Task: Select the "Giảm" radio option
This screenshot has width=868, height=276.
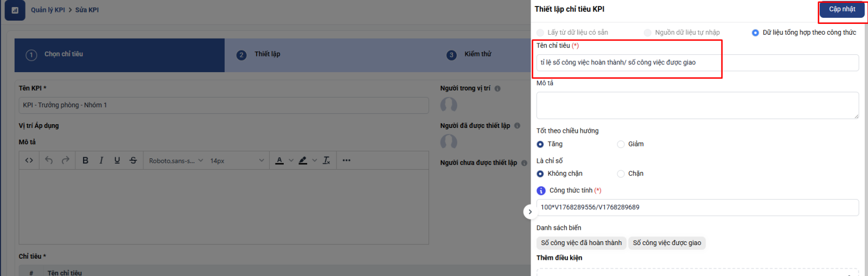Action: [x=621, y=144]
